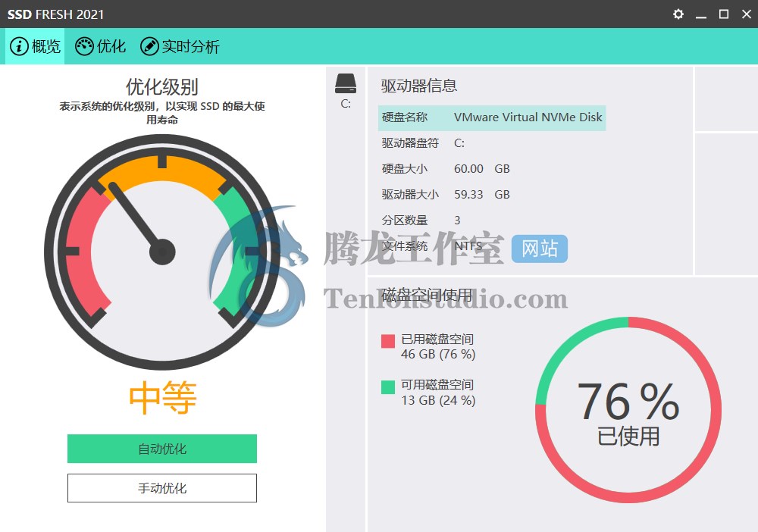
Task: Open the 实时分析 tab
Action: 180,46
